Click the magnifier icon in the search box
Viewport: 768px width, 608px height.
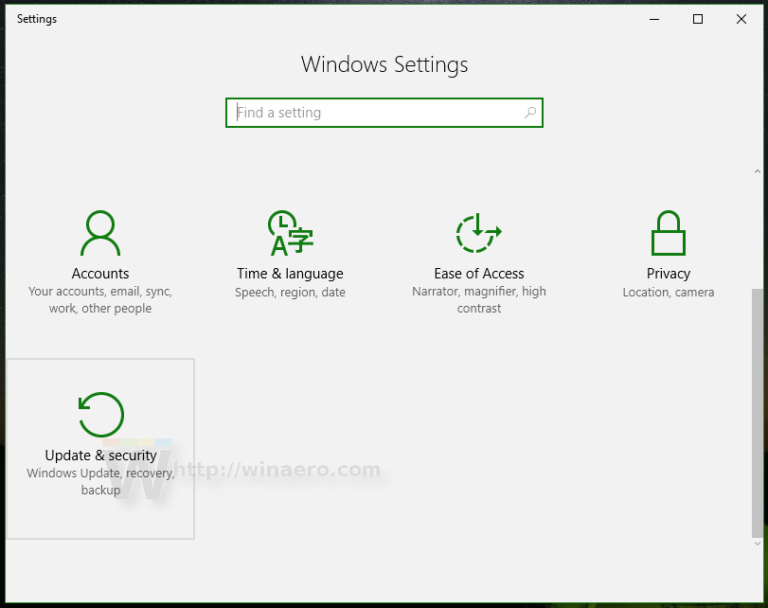530,113
